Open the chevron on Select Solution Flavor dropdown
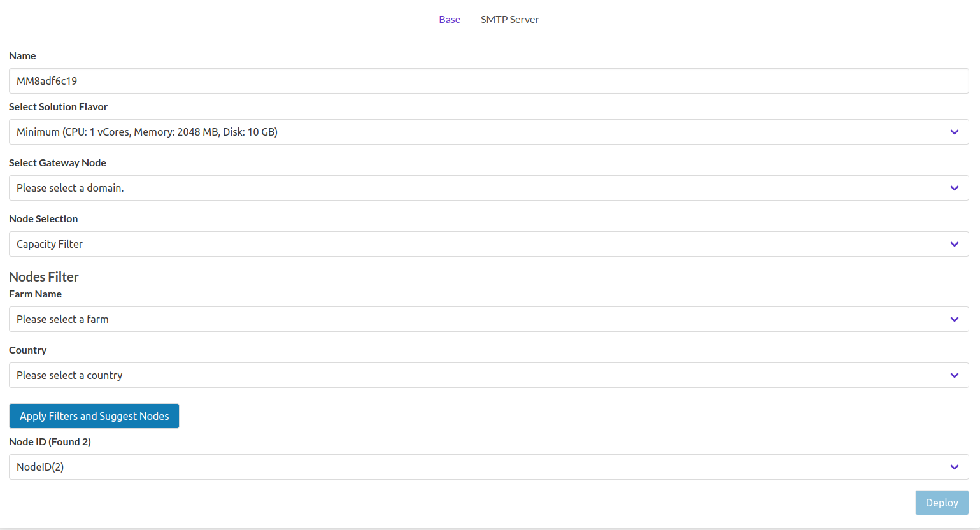Viewport: 980px width, 530px height. (954, 132)
